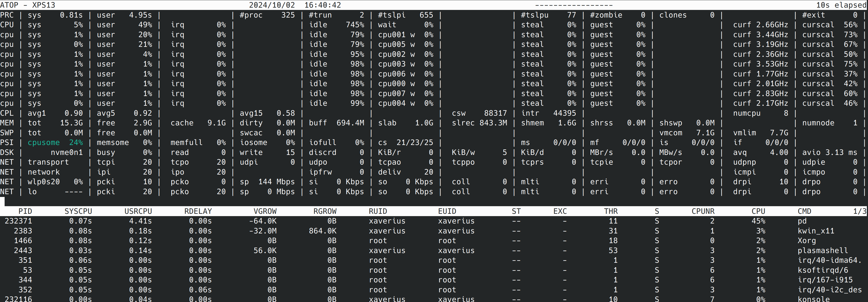Click the nvme0n1 disk name

(x=67, y=153)
